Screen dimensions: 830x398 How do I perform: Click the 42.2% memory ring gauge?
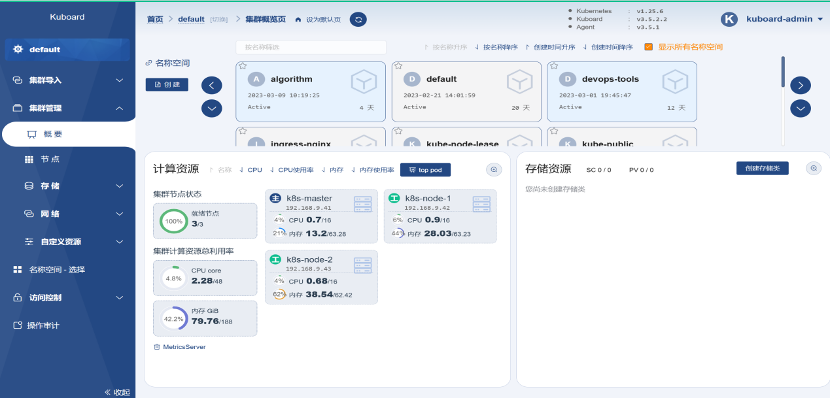pos(174,319)
